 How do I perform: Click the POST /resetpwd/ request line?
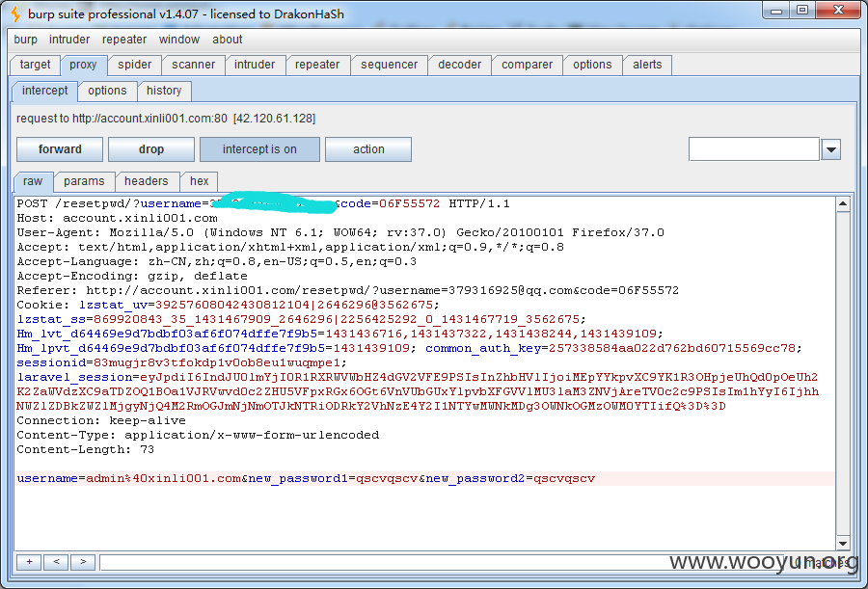[x=263, y=203]
